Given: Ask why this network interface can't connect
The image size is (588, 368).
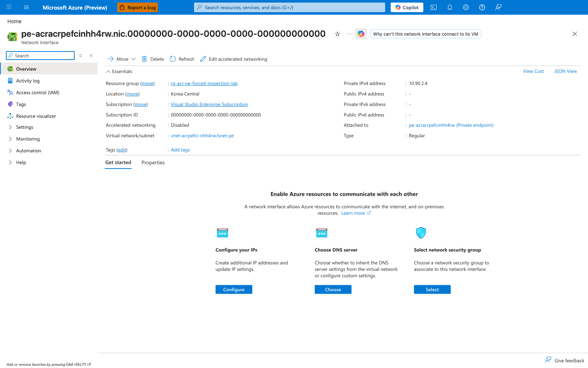Looking at the screenshot, I should pos(426,34).
